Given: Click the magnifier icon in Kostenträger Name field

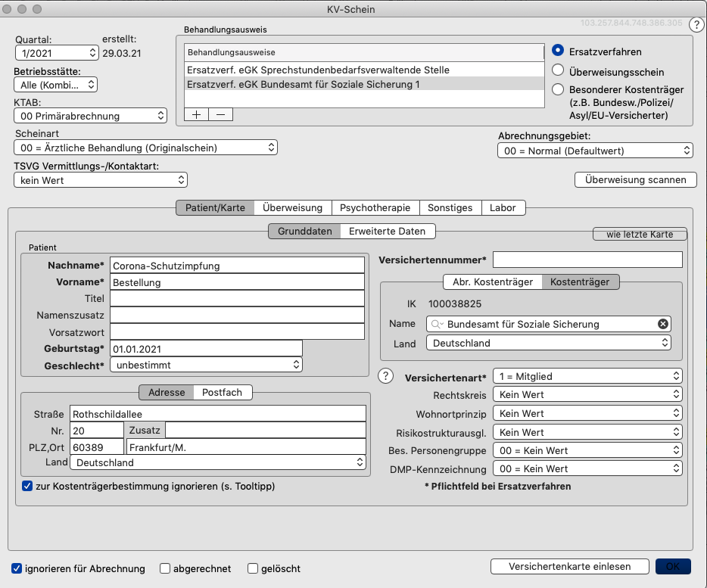Looking at the screenshot, I should (437, 324).
